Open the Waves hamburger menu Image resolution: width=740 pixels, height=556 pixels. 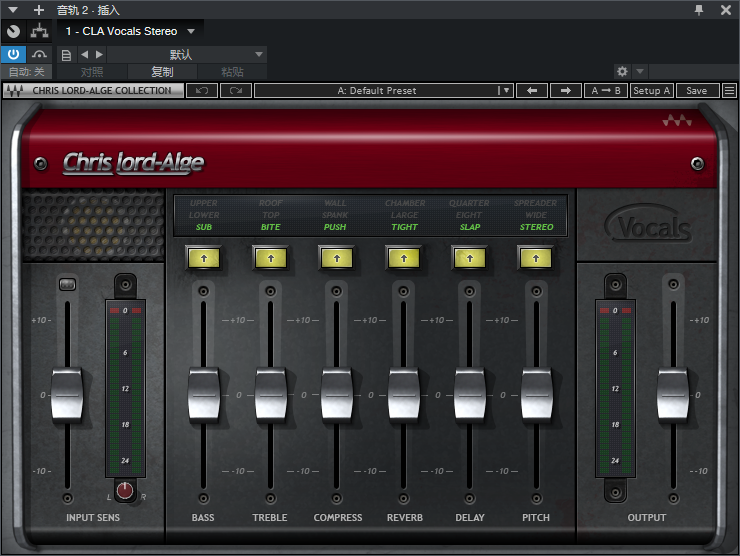[729, 91]
